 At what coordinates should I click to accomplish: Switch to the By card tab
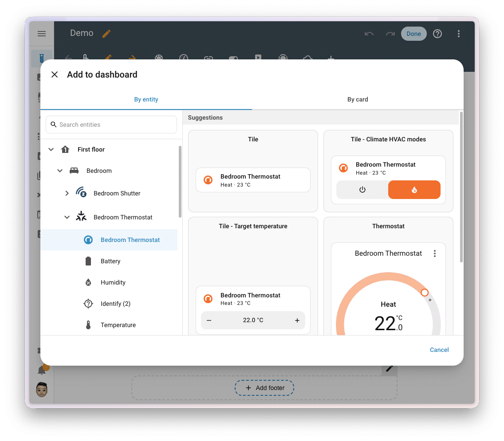(358, 100)
